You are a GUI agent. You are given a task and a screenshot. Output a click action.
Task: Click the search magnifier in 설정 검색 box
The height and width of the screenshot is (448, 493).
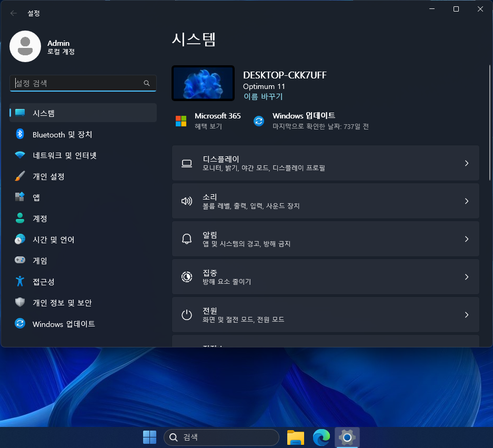point(146,83)
